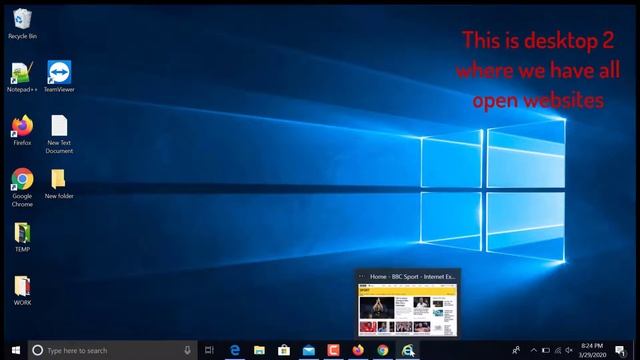
Task: Open the Windows Start menu
Action: 16,350
